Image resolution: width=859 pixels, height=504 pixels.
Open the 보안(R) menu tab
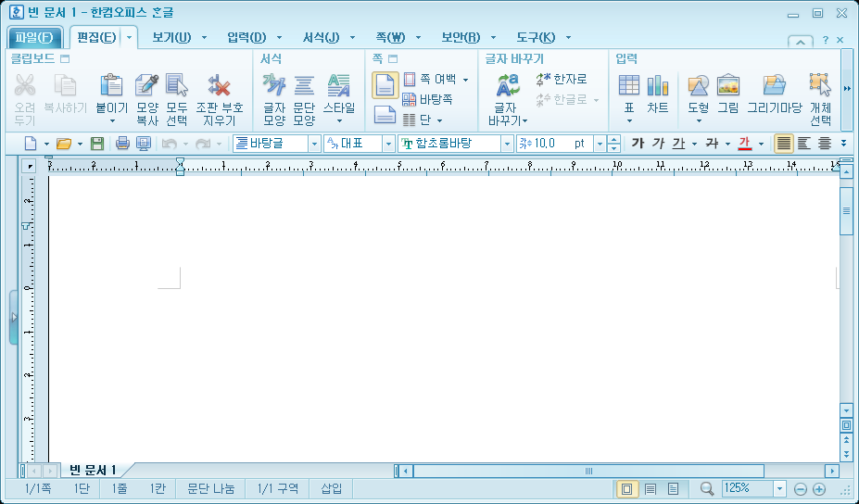coord(461,37)
